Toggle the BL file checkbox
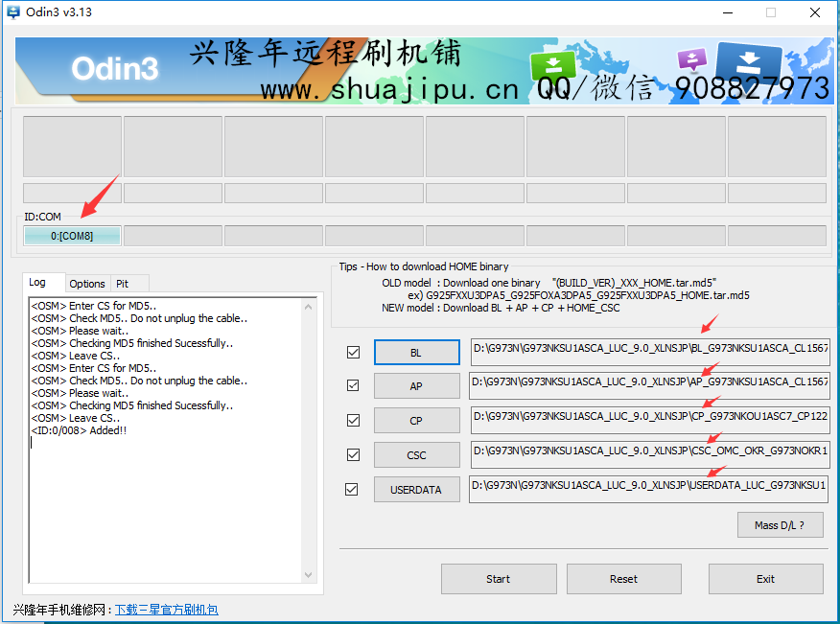Image resolution: width=840 pixels, height=624 pixels. tap(353, 352)
